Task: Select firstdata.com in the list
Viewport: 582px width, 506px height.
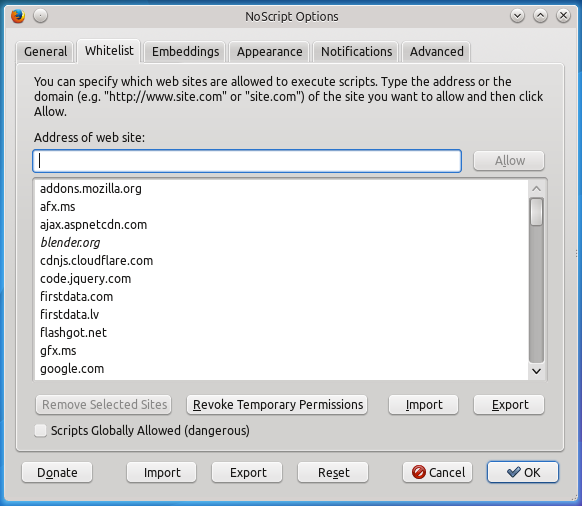Action: [x=281, y=297]
